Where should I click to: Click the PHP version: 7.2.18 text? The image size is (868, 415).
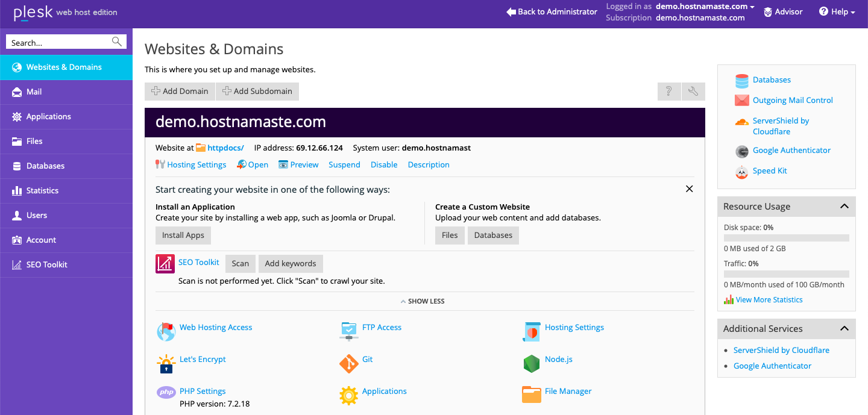point(215,404)
